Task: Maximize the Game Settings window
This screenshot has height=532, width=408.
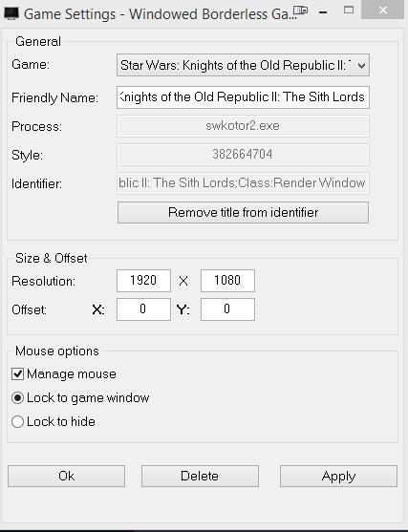Action: coord(349,10)
